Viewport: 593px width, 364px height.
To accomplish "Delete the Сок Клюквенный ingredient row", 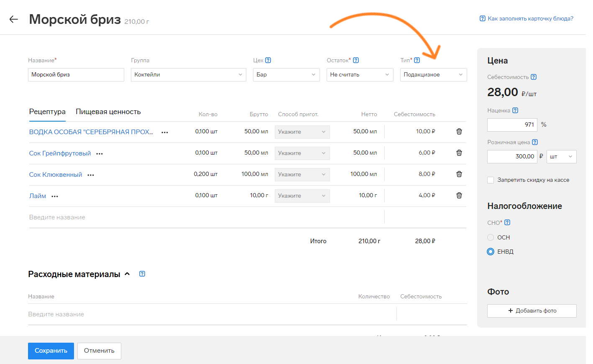I will [x=459, y=174].
